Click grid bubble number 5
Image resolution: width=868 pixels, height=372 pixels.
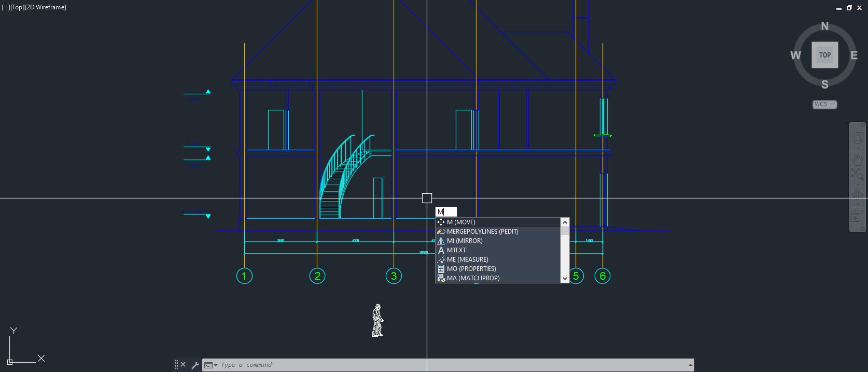point(576,276)
